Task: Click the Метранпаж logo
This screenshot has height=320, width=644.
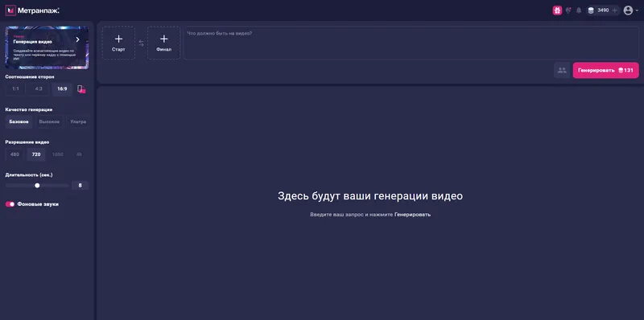Action: point(32,10)
